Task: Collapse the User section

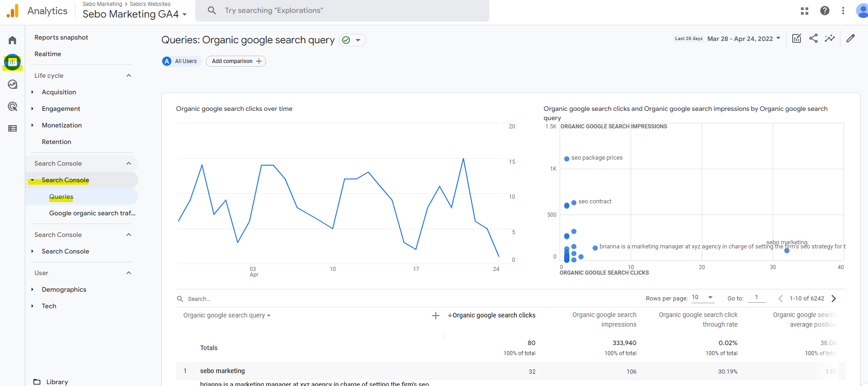Action: (x=129, y=273)
